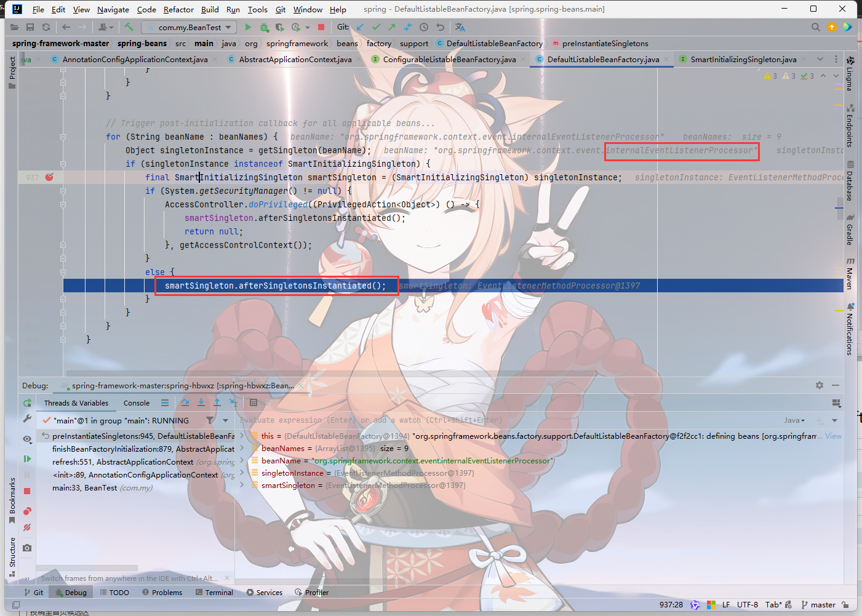Click the orange IDE update arrow icon

(832, 27)
